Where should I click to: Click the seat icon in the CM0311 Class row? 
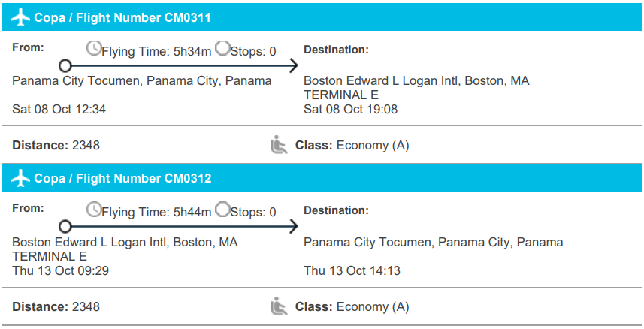click(x=280, y=145)
